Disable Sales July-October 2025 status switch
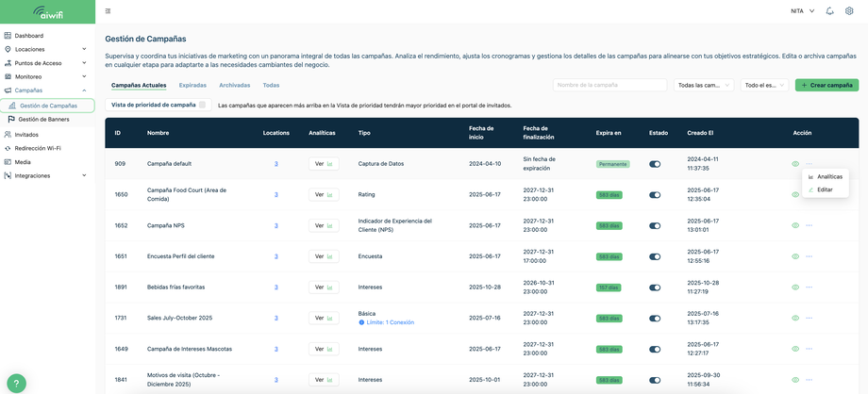 [655, 319]
